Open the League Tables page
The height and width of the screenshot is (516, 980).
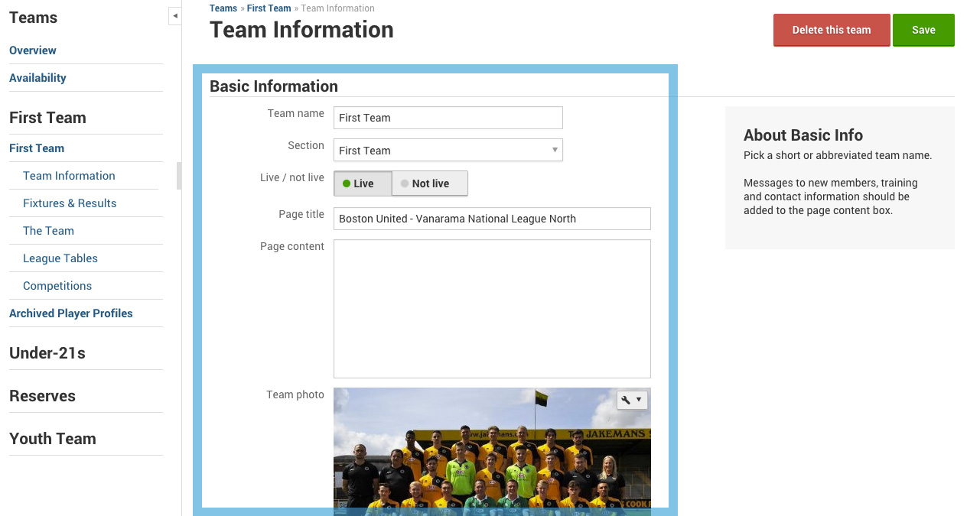pos(60,258)
